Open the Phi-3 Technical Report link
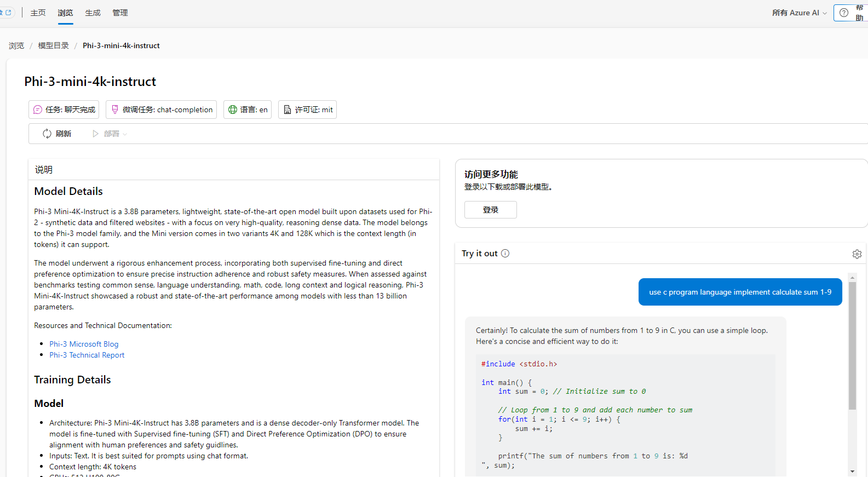868x477 pixels. 87,355
